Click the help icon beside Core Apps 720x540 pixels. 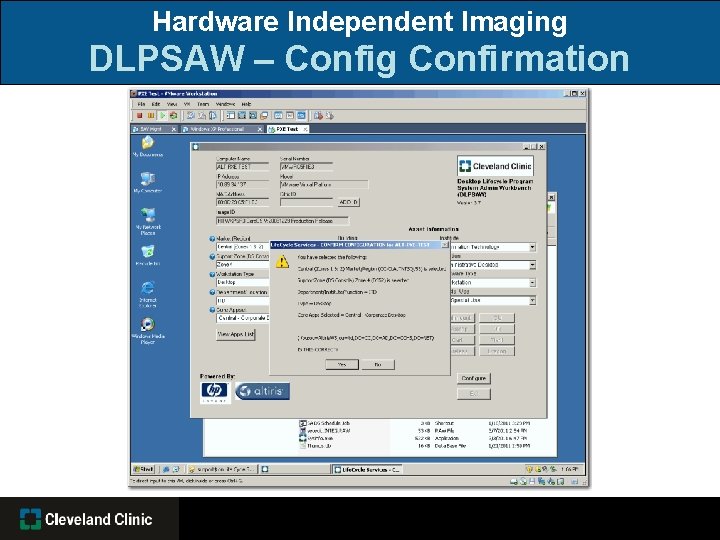tap(212, 310)
